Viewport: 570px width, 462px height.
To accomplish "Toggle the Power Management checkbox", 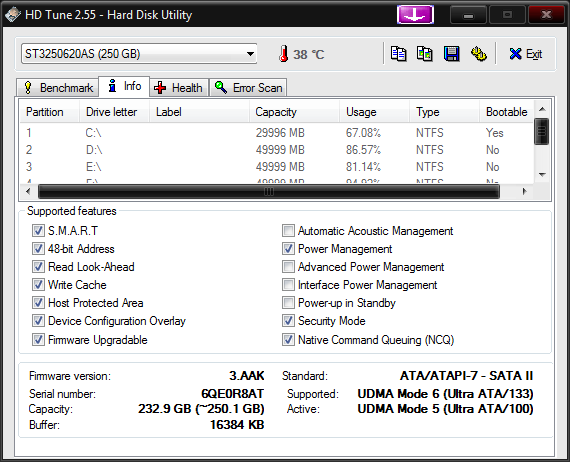I will [x=288, y=249].
